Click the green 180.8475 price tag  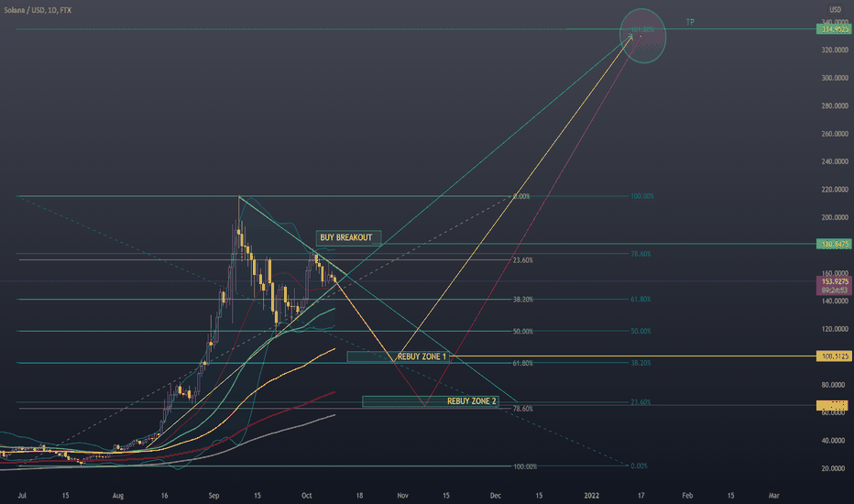coord(835,244)
